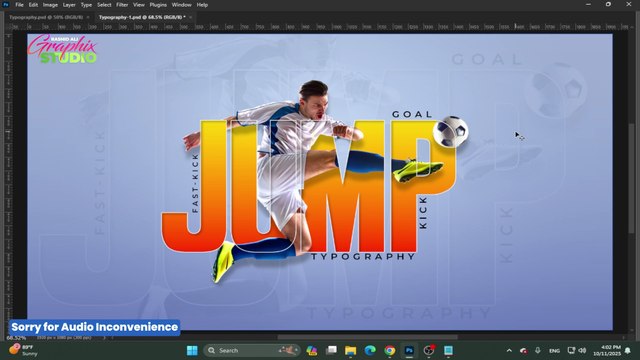Viewport: 640px width, 360px height.
Task: Click the taskbar Search box
Action: (252, 350)
